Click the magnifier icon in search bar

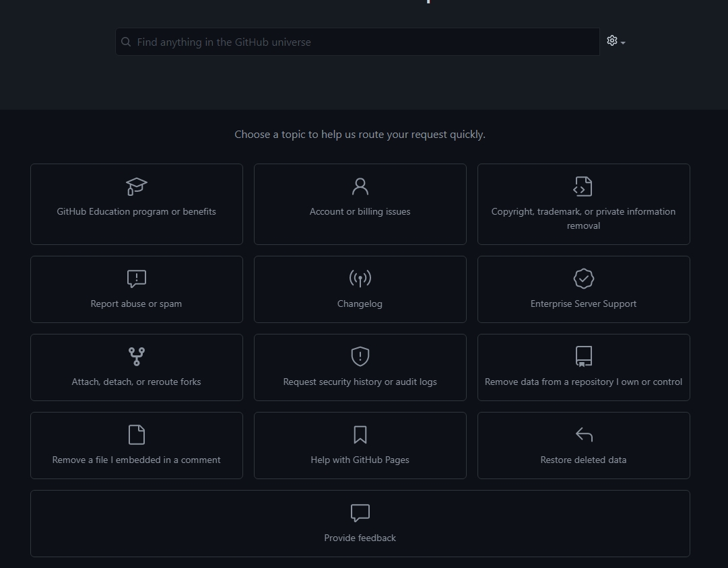point(126,42)
